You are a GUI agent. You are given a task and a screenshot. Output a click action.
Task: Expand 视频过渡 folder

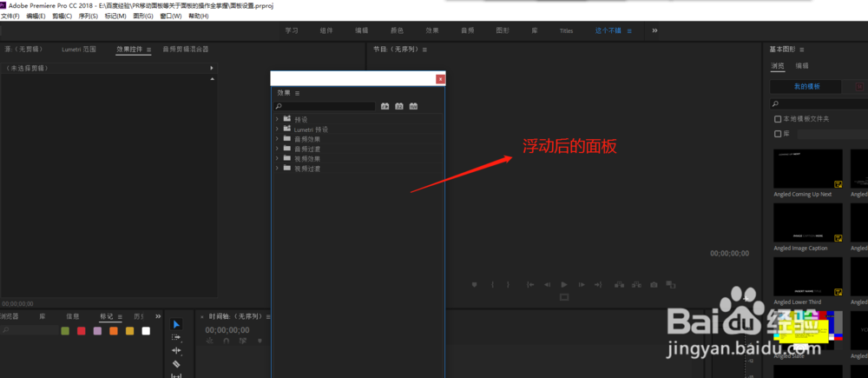click(277, 168)
